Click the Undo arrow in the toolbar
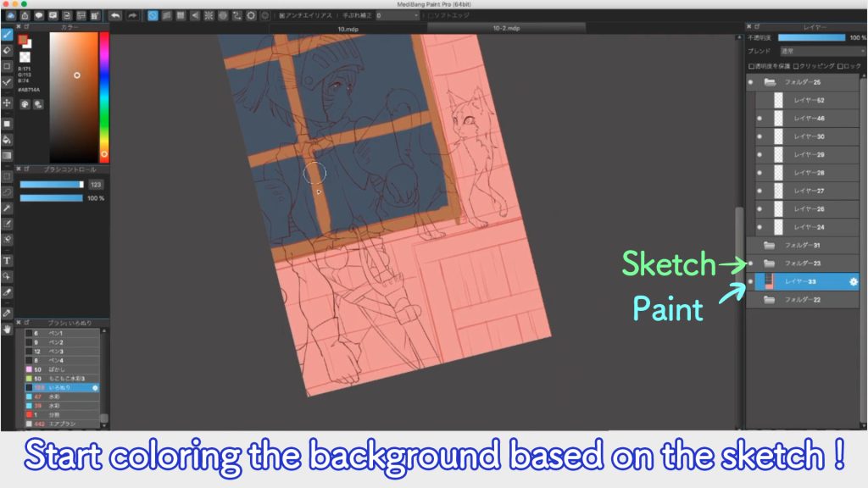Image resolution: width=868 pixels, height=488 pixels. 115,15
